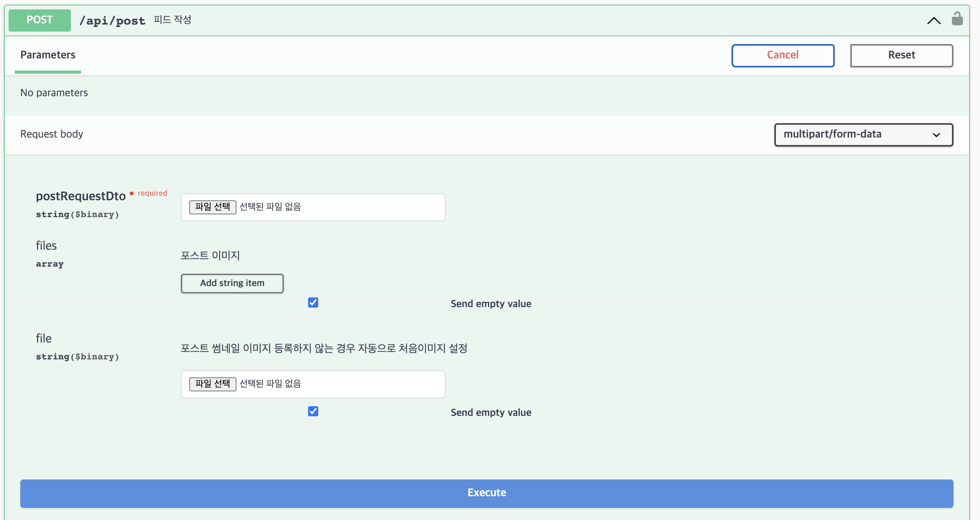This screenshot has height=520, width=980.
Task: Click Add string item button
Action: [232, 283]
